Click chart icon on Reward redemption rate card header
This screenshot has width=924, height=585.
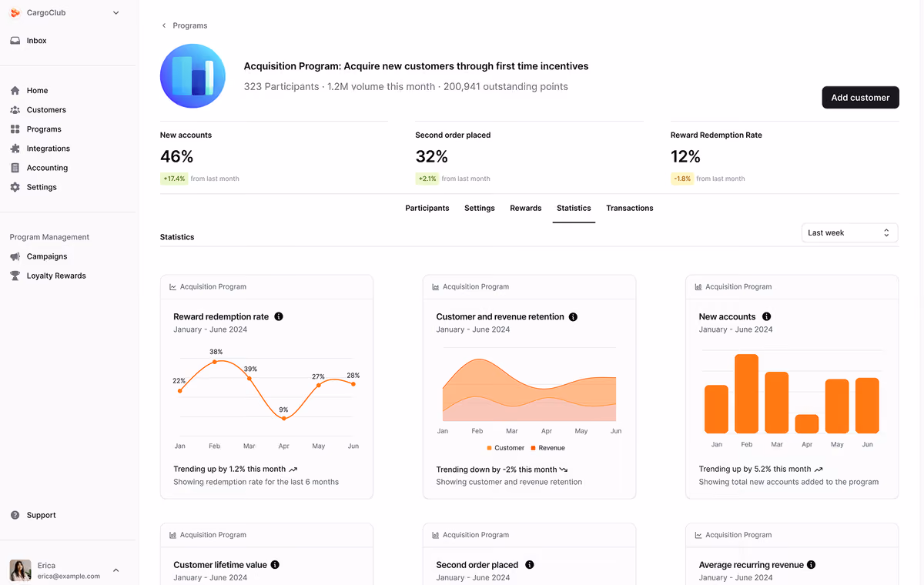point(173,287)
